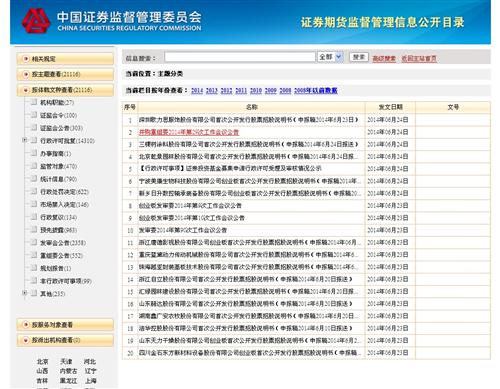500x389 pixels.
Task: Click the 搜索 search button
Action: tap(359, 57)
